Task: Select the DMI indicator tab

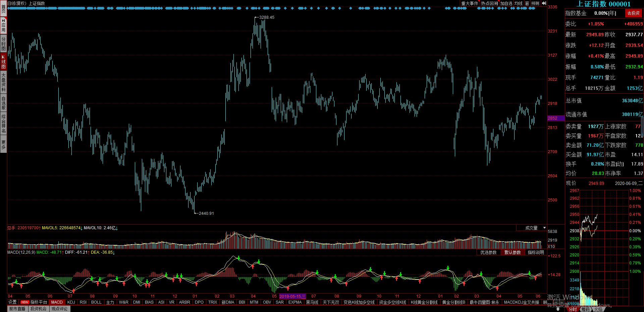Action: click(x=137, y=302)
